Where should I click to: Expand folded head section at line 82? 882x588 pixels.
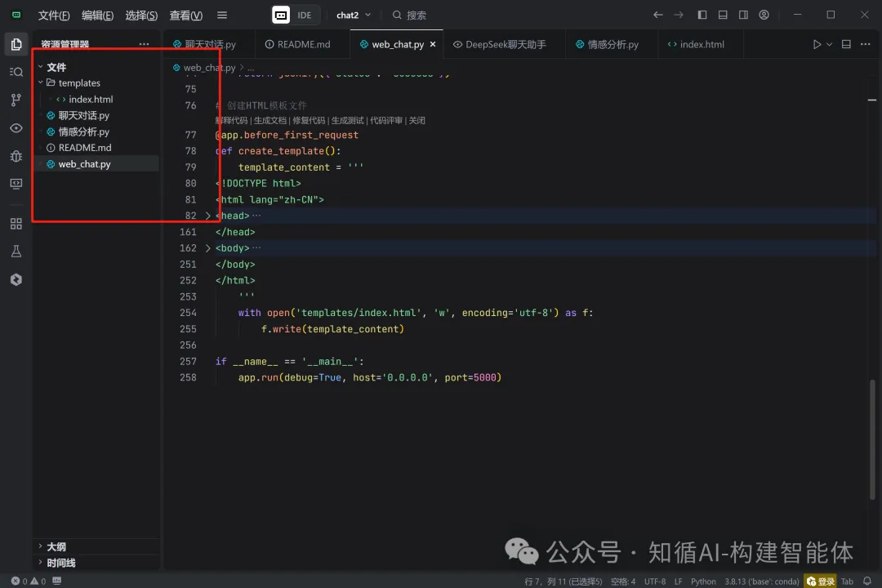point(207,216)
